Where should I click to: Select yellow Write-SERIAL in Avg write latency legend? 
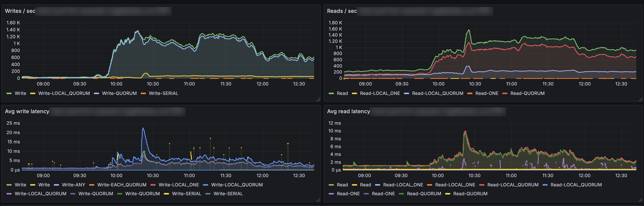[x=186, y=194]
